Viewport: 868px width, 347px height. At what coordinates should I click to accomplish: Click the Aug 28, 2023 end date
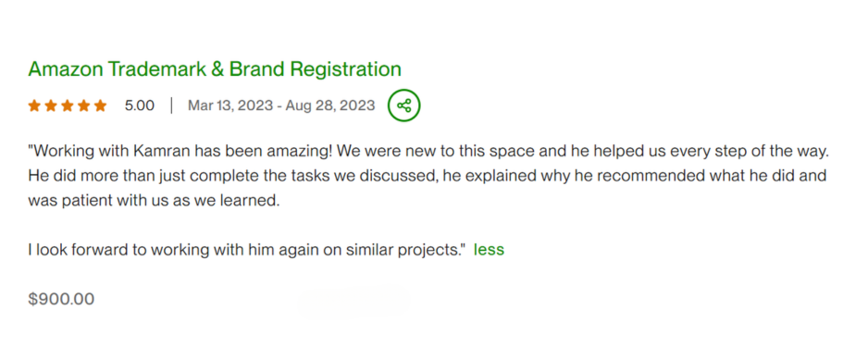tap(330, 105)
